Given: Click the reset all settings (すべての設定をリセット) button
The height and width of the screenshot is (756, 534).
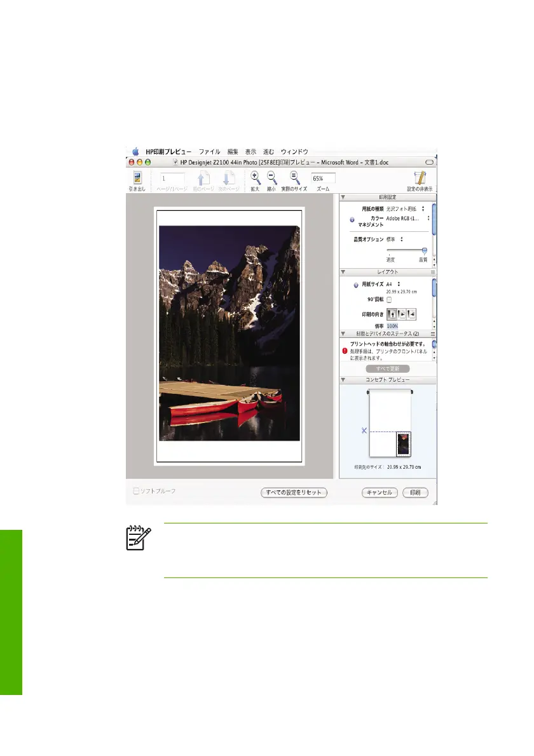Looking at the screenshot, I should (x=294, y=492).
